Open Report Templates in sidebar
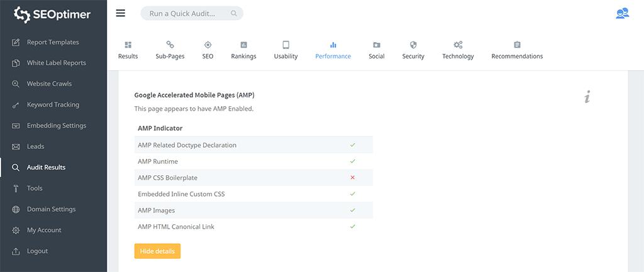644x272 pixels. tap(53, 42)
